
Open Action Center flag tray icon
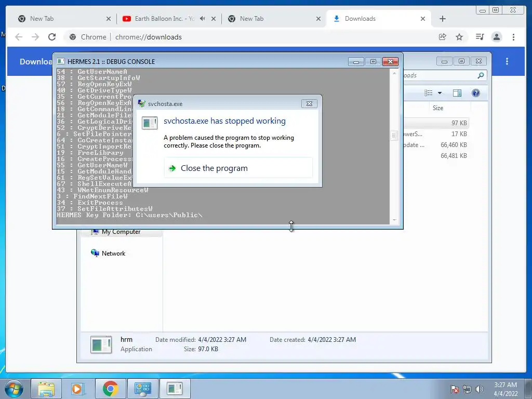tap(455, 389)
